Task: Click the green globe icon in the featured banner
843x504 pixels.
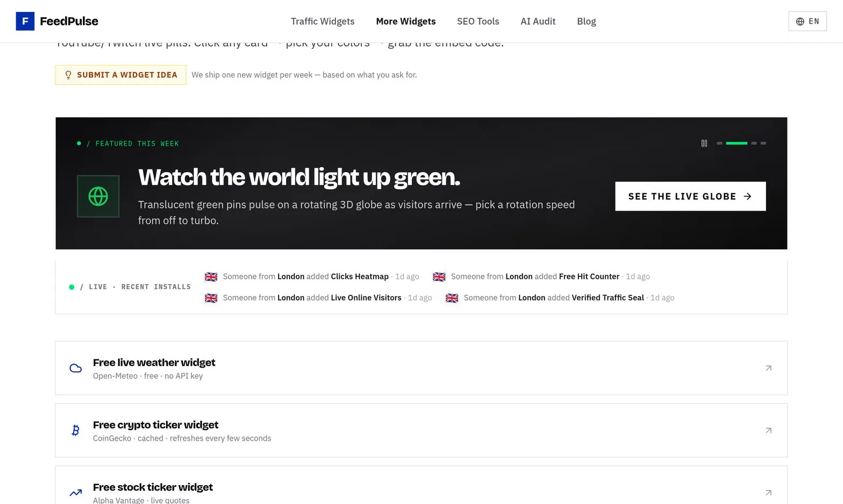Action: click(98, 196)
